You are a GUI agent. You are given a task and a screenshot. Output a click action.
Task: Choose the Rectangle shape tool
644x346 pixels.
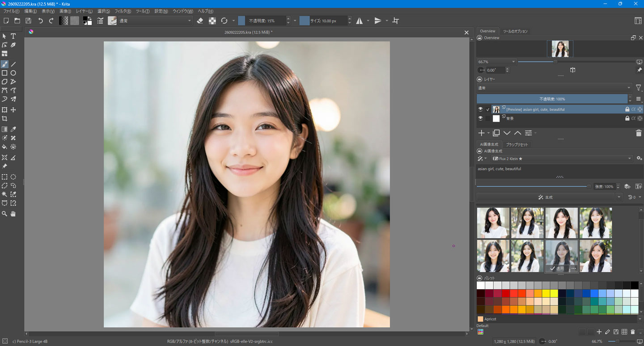pos(4,73)
